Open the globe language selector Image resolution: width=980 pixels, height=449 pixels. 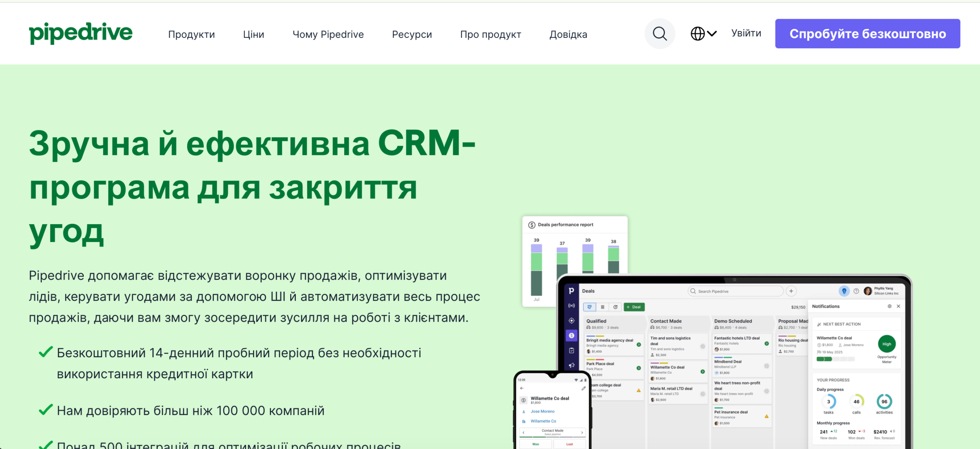coord(704,34)
